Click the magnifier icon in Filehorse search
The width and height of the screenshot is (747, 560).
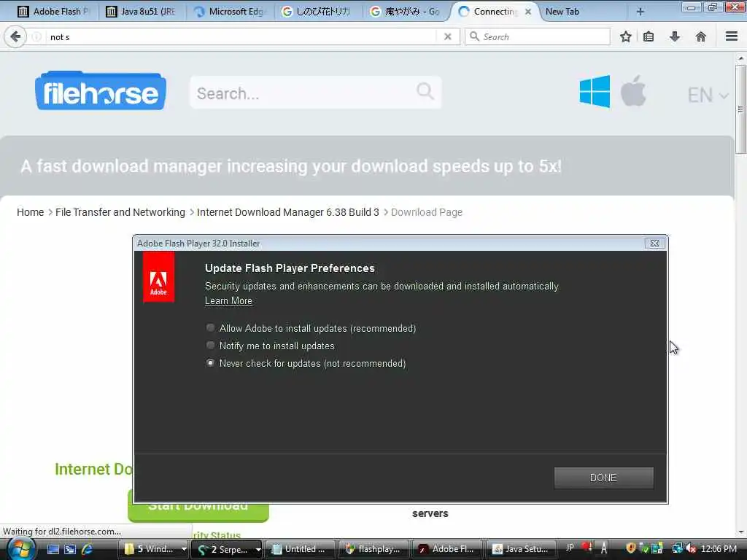point(425,90)
